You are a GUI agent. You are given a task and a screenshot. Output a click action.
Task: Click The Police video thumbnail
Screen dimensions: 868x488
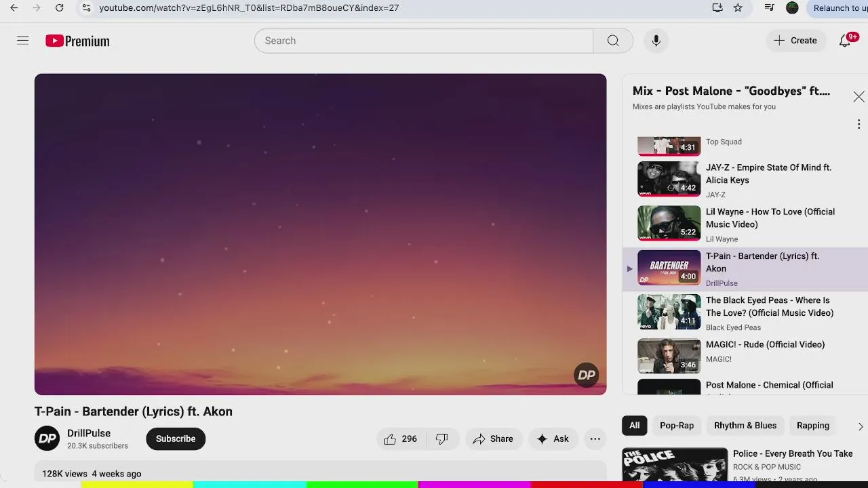click(x=675, y=465)
